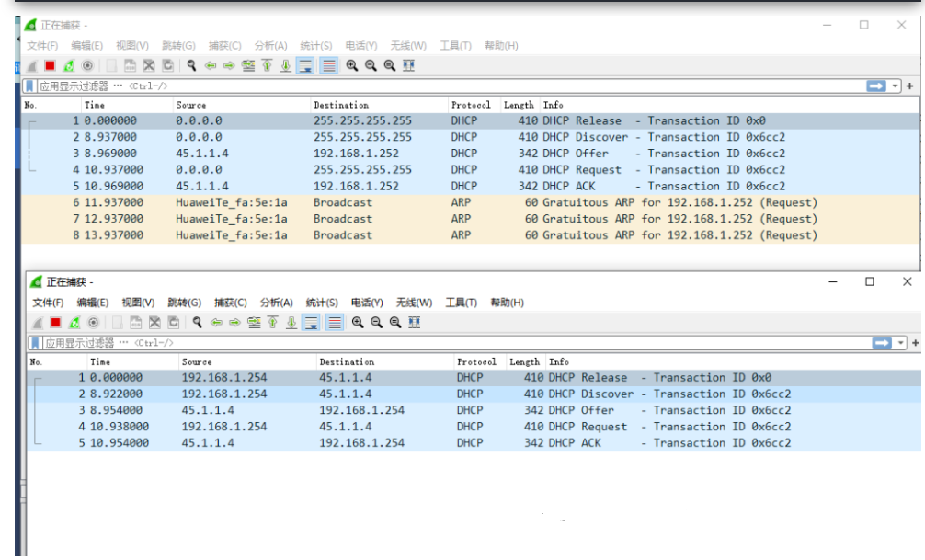
Task: Select packet with time 8.969000
Action: pos(471,154)
